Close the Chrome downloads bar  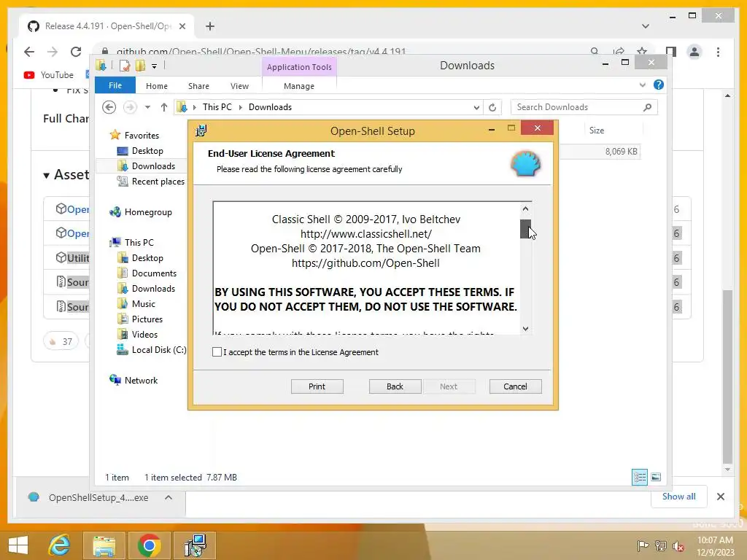click(721, 497)
